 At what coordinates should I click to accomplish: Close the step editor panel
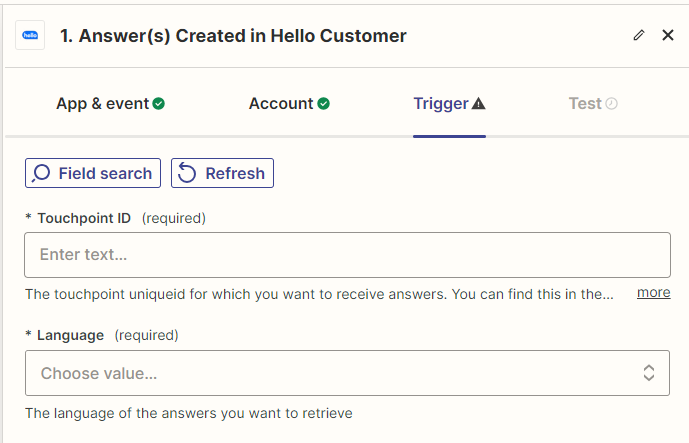[x=668, y=35]
